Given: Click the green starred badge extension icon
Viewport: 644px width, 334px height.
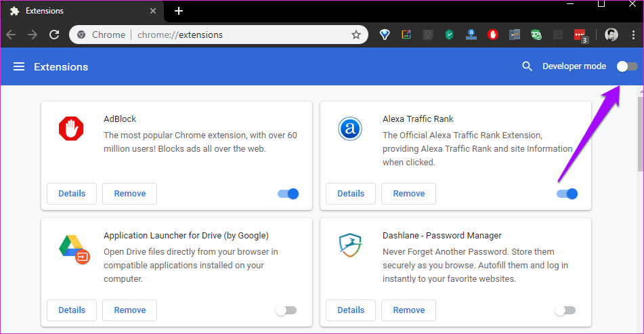Looking at the screenshot, I should coord(536,35).
